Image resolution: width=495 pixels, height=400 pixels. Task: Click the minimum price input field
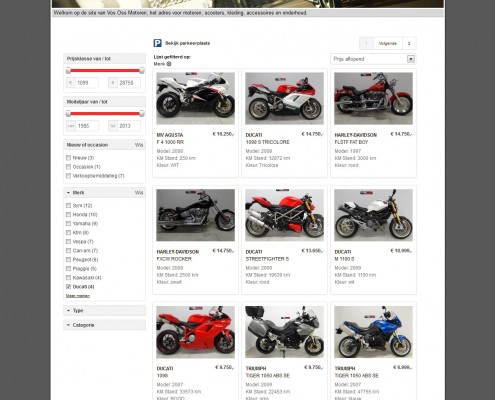point(87,83)
